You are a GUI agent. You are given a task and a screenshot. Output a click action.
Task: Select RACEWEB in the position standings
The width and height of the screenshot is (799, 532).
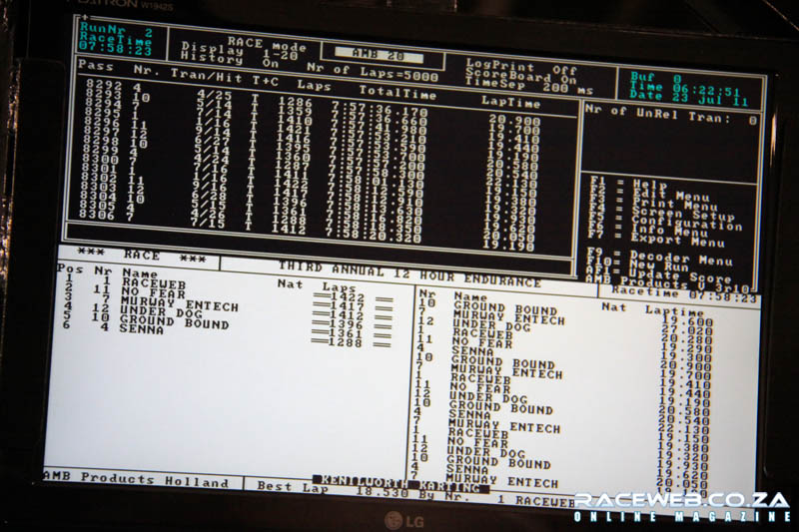click(150, 283)
